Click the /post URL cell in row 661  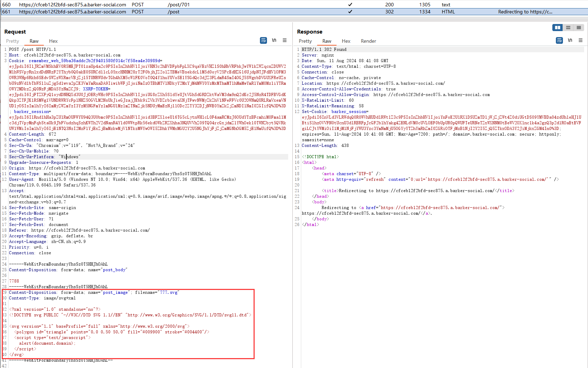[x=174, y=12]
